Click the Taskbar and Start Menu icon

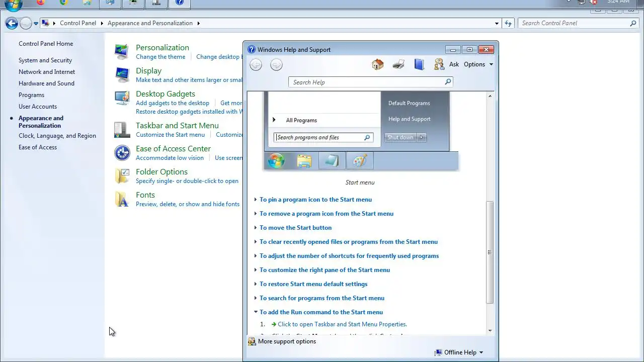click(122, 130)
